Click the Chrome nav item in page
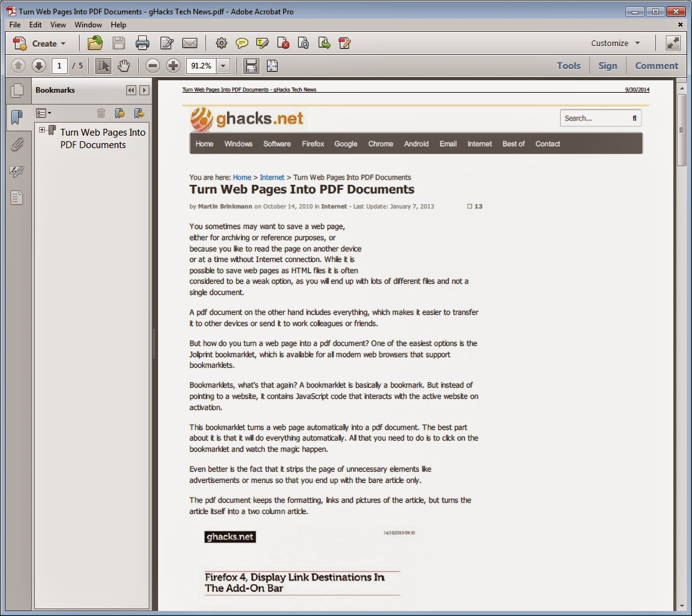The image size is (692, 616). coord(380,144)
